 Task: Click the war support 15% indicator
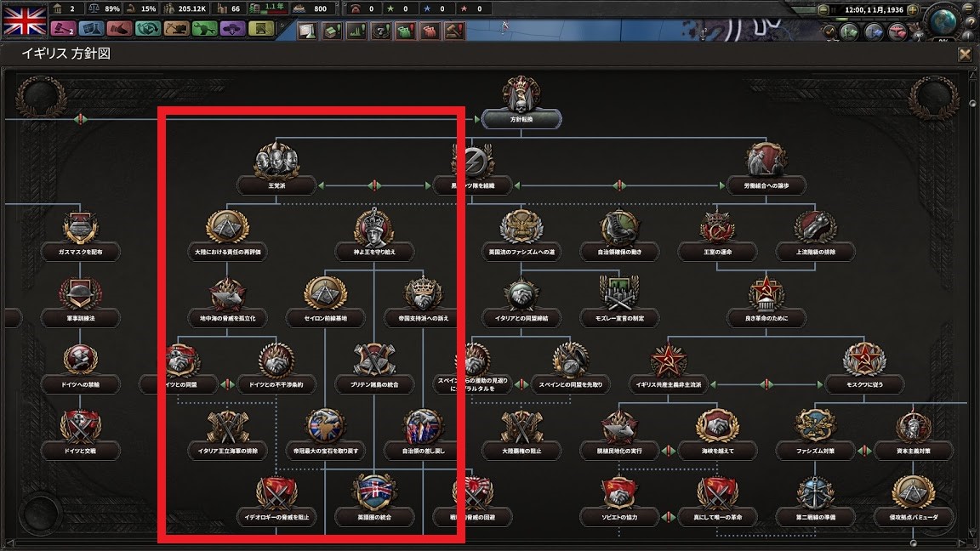click(141, 9)
